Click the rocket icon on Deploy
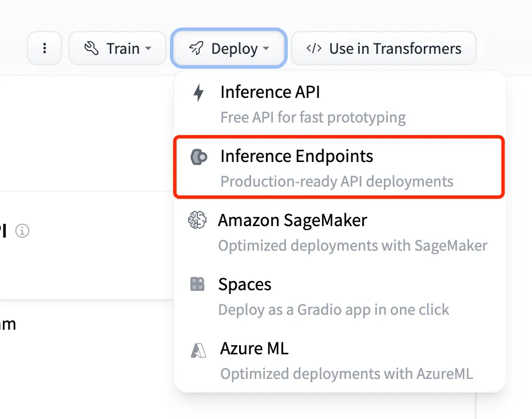The image size is (532, 419). [196, 48]
